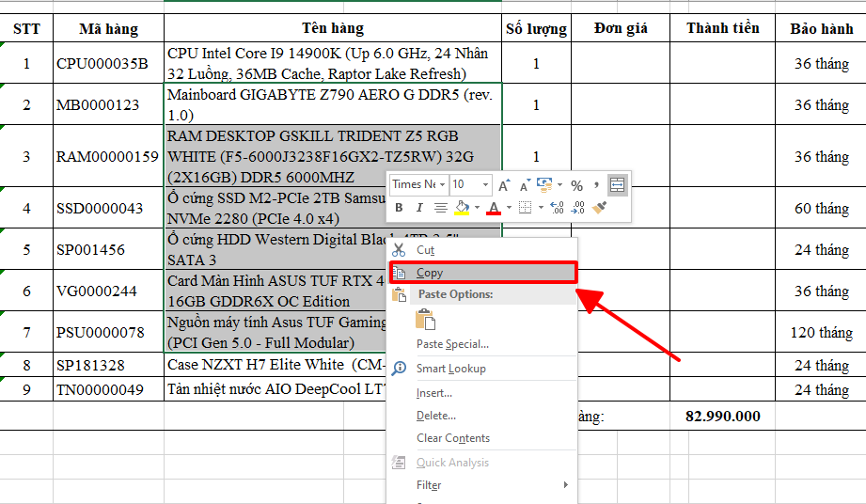Click cell SP001456
Screen dimensions: 866x504
point(108,249)
